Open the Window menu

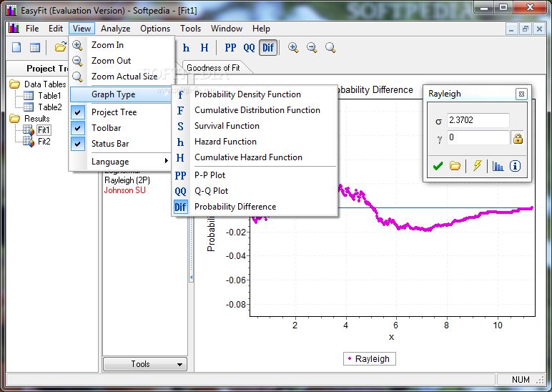[227, 29]
